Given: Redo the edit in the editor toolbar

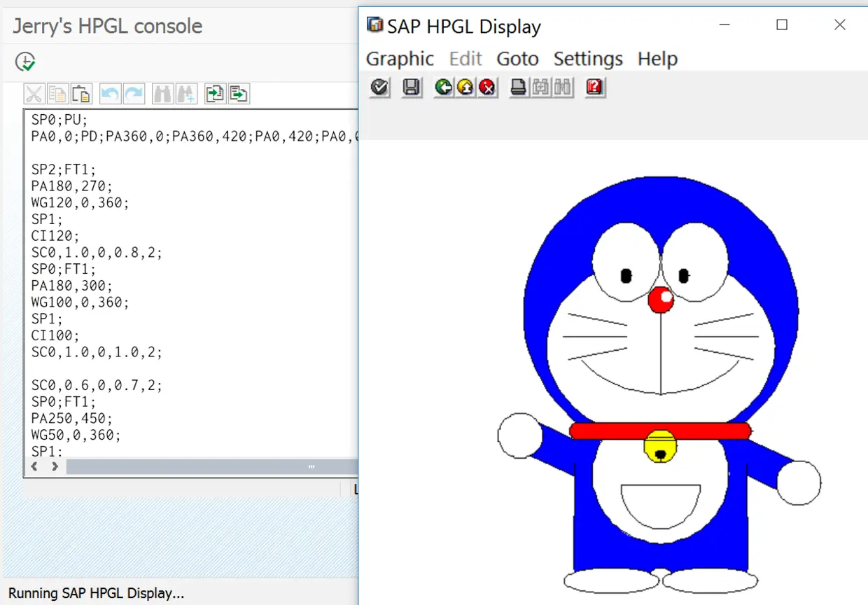Looking at the screenshot, I should pos(134,94).
